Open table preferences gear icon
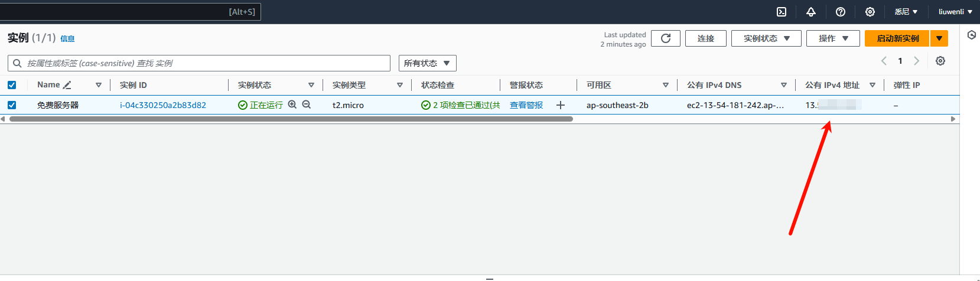This screenshot has width=980, height=281. click(x=940, y=61)
